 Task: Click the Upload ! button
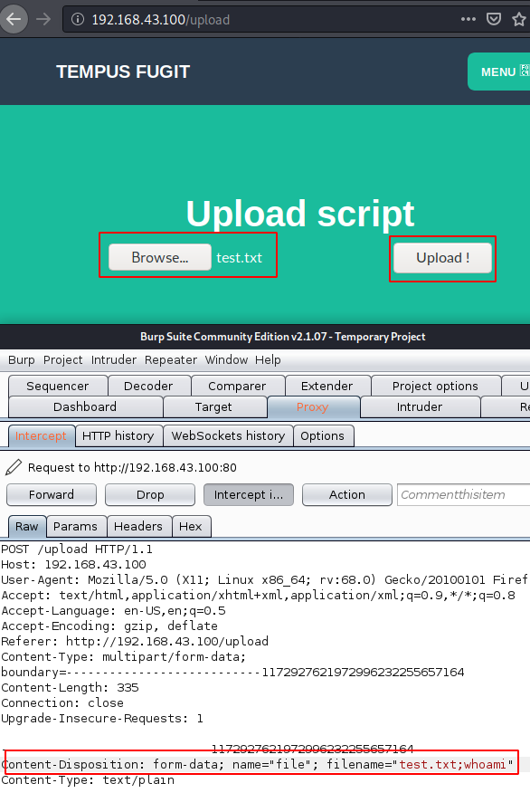[442, 258]
